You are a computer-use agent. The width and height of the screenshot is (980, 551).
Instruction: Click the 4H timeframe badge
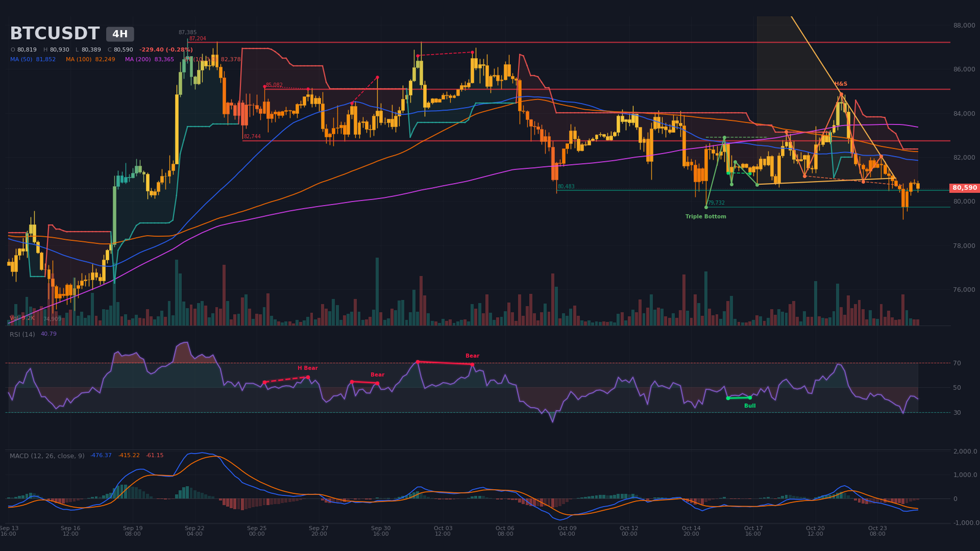click(120, 34)
